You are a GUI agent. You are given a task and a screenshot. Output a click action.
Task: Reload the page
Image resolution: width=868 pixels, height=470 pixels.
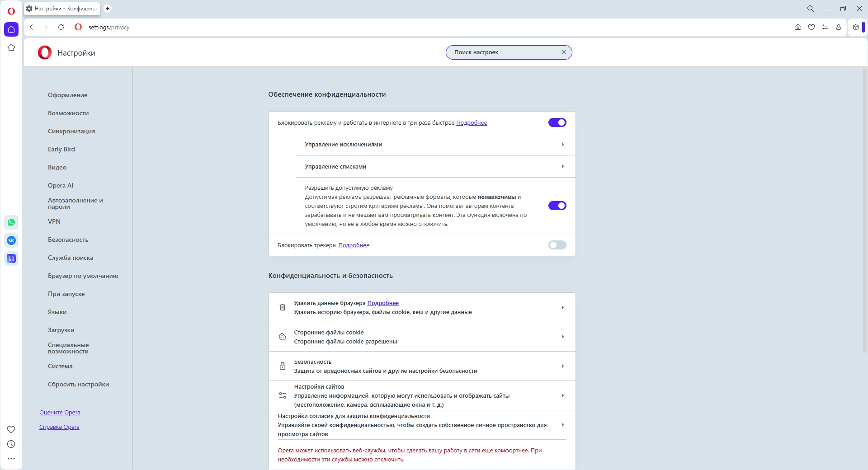(x=61, y=27)
